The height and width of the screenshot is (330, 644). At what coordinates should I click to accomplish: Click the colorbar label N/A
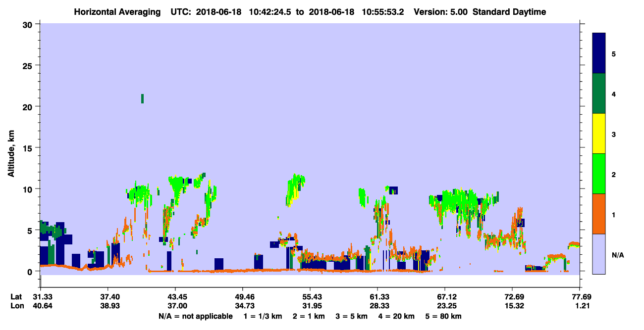[618, 255]
